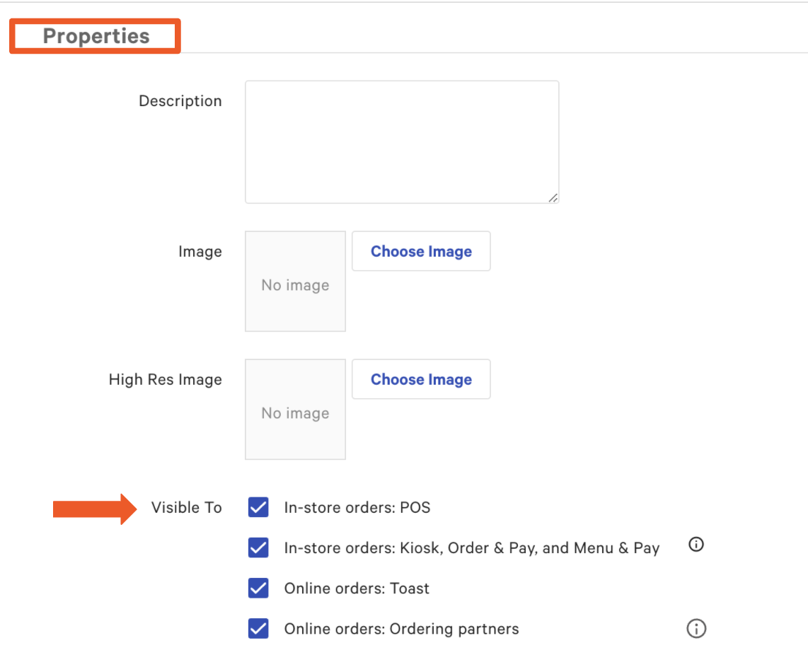The image size is (808, 672).
Task: Click the Visible To arrow indicator
Action: click(x=93, y=507)
